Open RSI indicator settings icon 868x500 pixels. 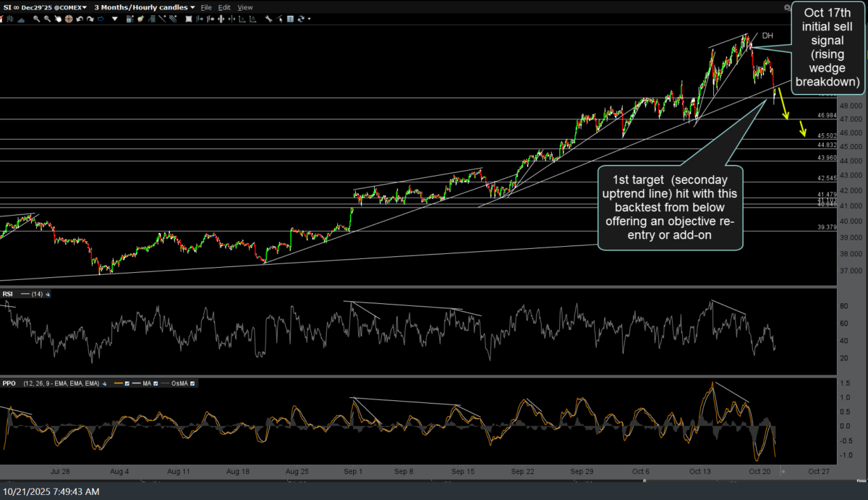(48, 295)
